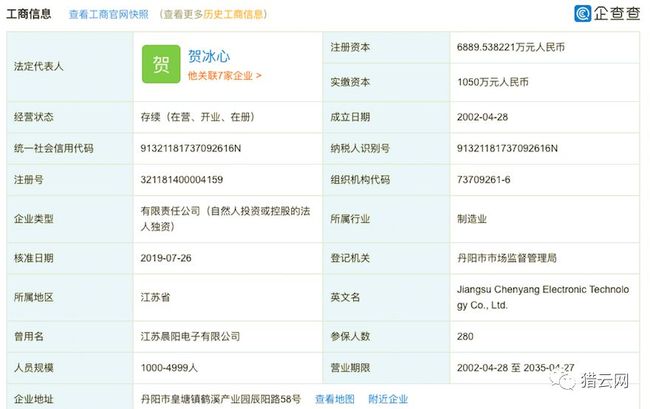Image resolution: width=650 pixels, height=409 pixels.
Task: Select insured count 280
Action: click(465, 336)
